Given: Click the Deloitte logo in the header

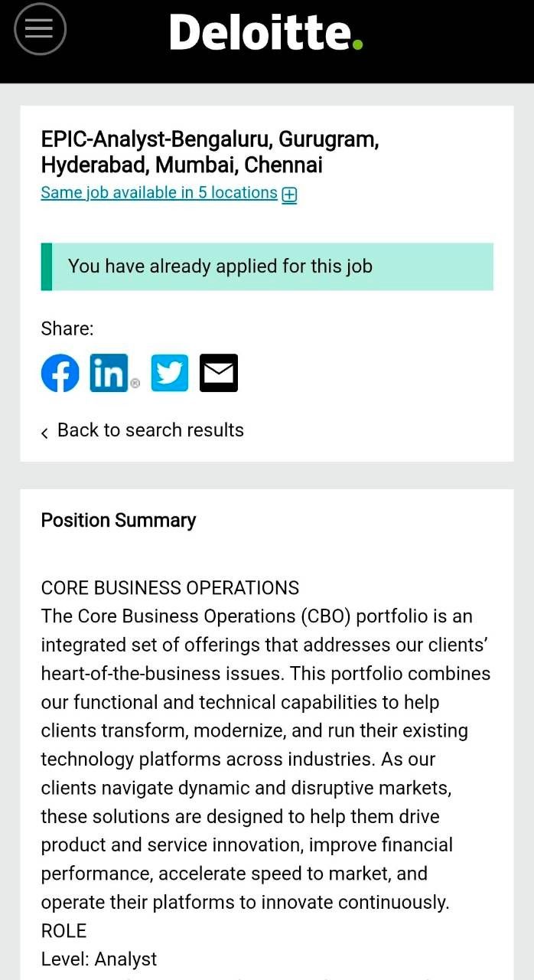Looking at the screenshot, I should (265, 32).
